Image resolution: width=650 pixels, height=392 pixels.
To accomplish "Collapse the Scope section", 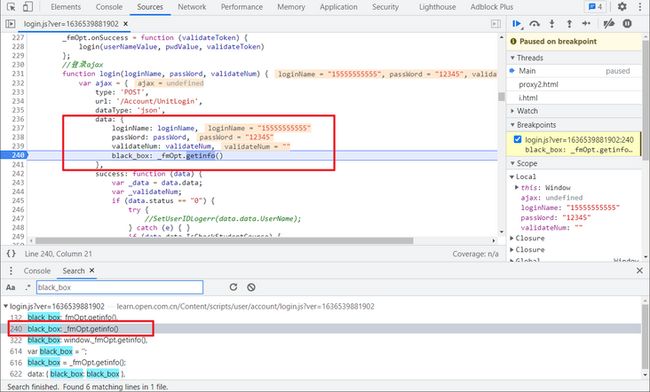I will (512, 163).
